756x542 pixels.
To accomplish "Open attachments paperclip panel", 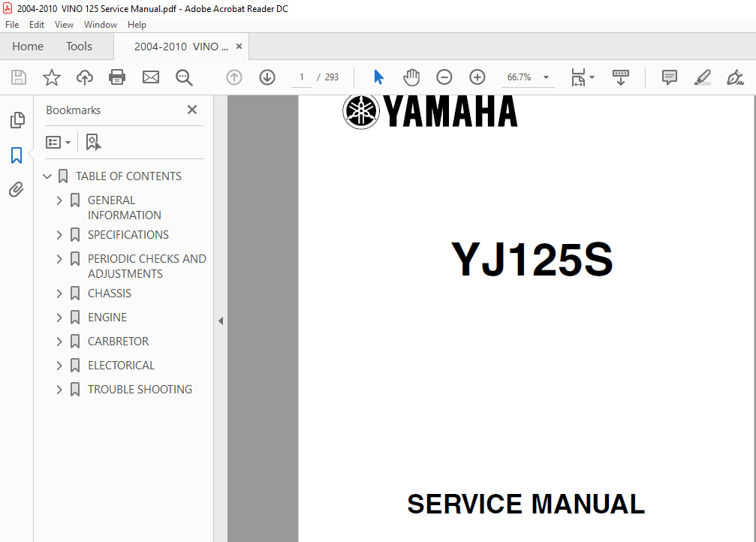I will click(x=16, y=189).
